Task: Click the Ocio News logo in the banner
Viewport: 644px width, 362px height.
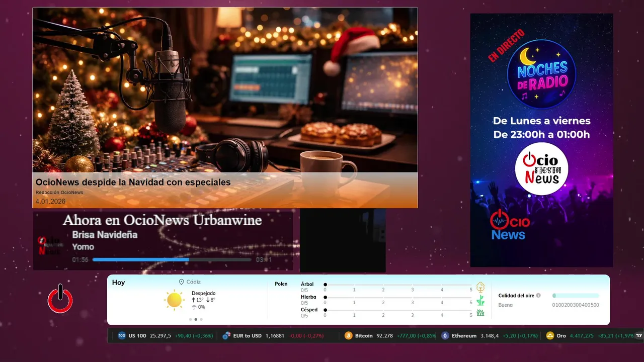Action: click(x=509, y=225)
